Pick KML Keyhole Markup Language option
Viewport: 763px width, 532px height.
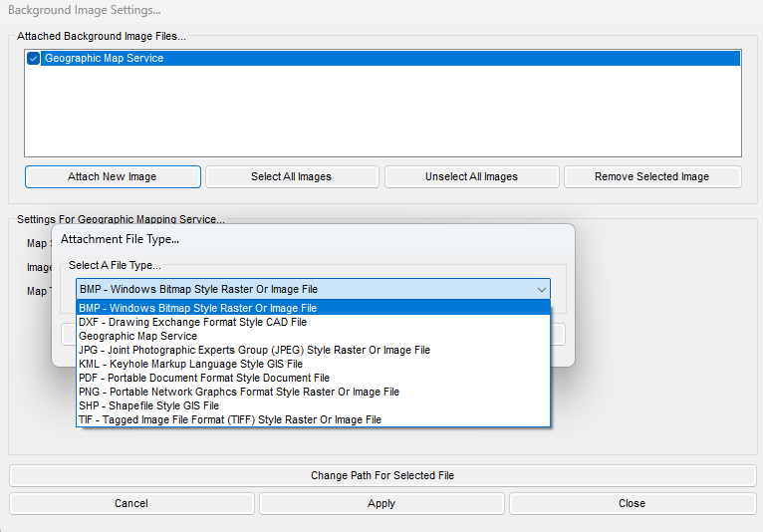tap(313, 364)
